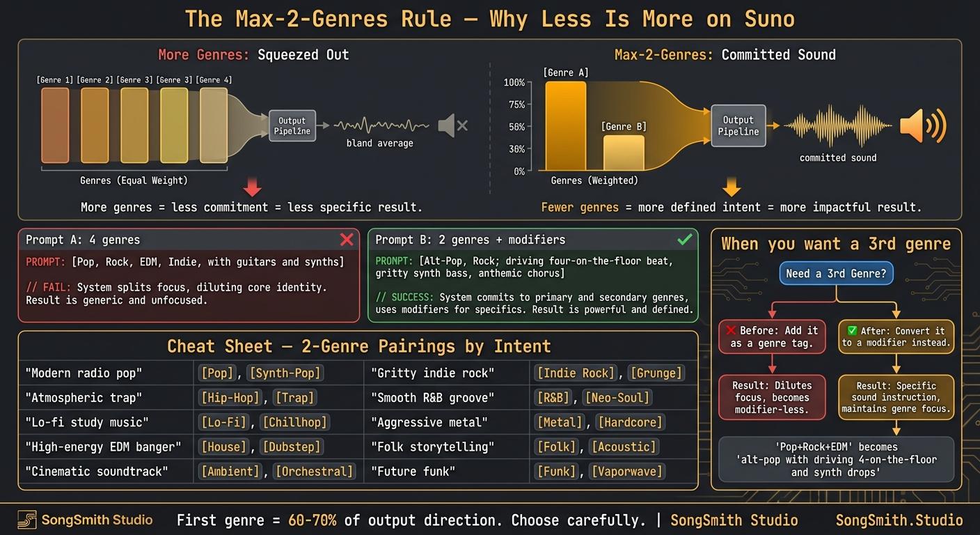Click the [Genre 2] label
Viewport: 980px width, 535px height.
coord(95,80)
